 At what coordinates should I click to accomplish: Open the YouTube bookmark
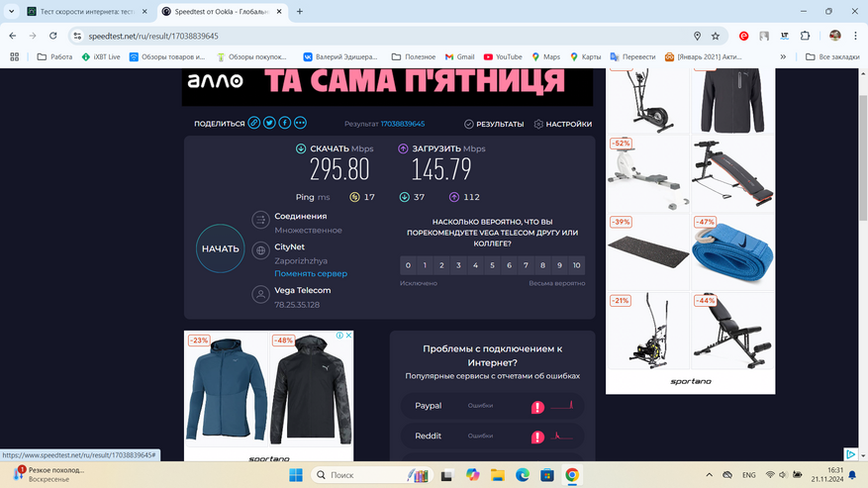(503, 56)
